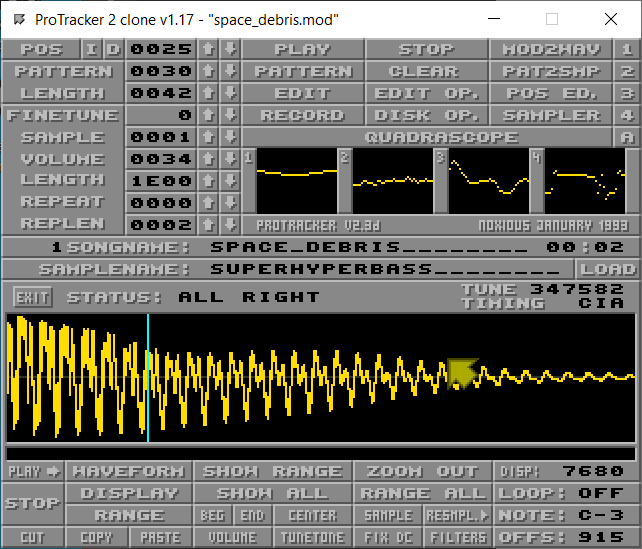Click the top STOP button

point(426,50)
